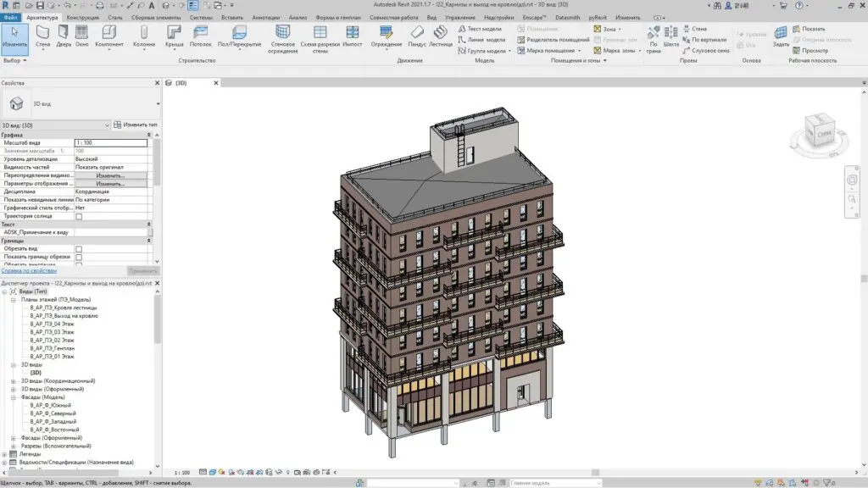Click the Масштаб вида 1:100 field

point(110,142)
